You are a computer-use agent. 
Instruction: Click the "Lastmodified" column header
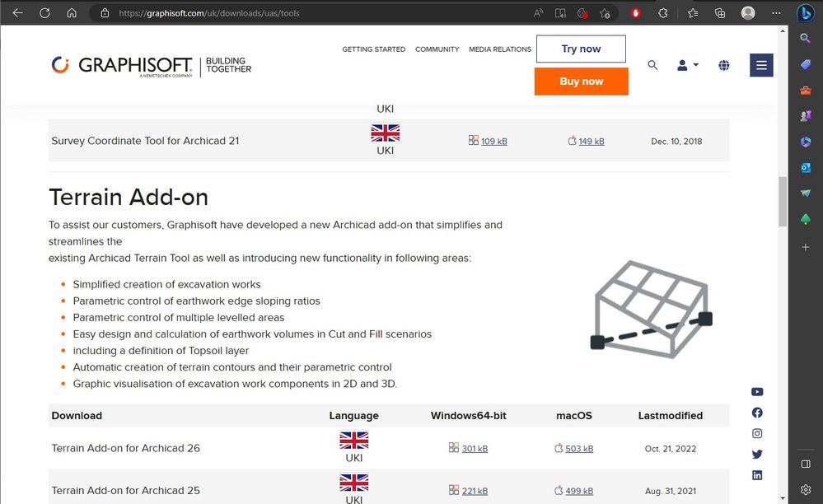click(x=671, y=416)
